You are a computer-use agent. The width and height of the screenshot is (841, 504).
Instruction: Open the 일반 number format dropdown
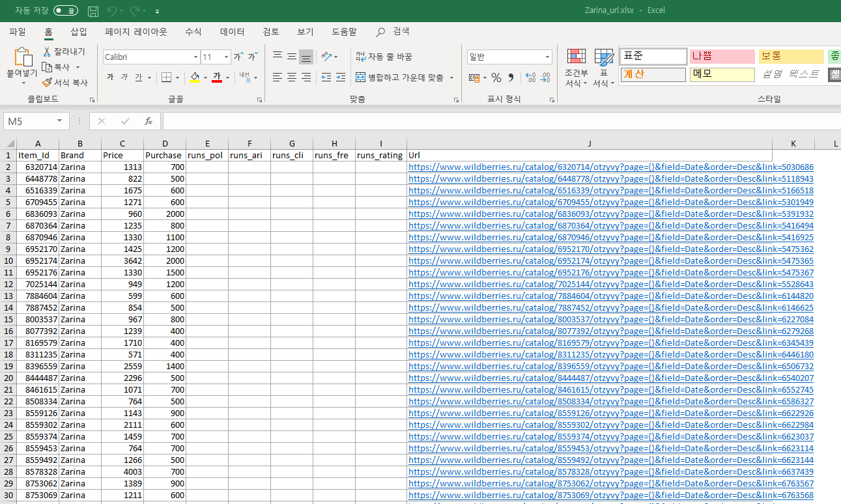tap(547, 57)
